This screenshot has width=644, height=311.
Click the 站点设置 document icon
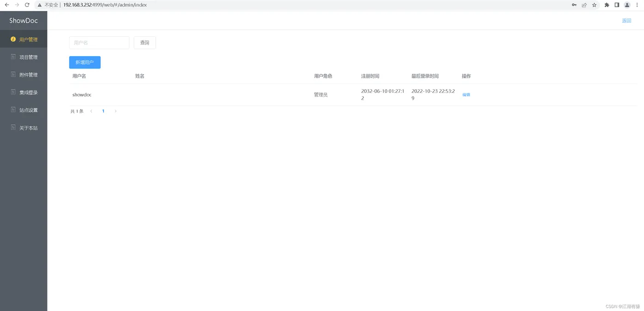coord(13,110)
